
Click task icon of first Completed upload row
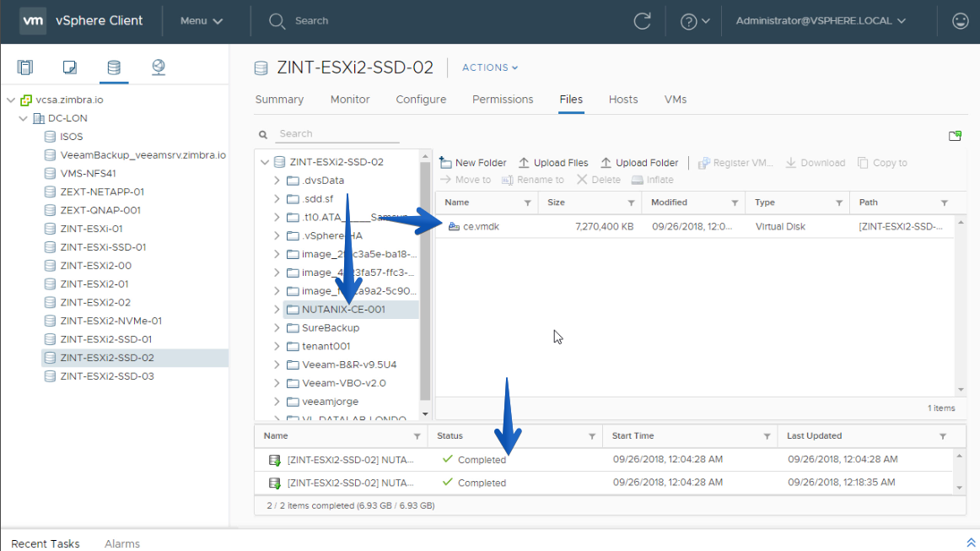coord(274,460)
